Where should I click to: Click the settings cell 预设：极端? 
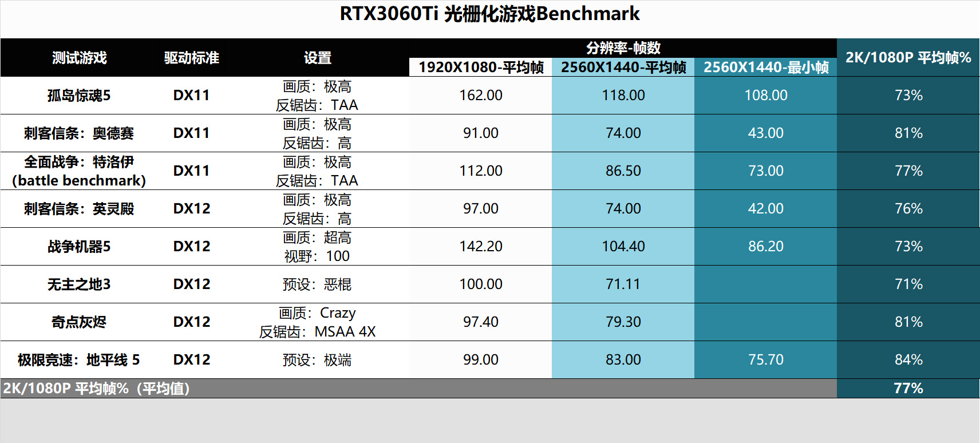[317, 360]
